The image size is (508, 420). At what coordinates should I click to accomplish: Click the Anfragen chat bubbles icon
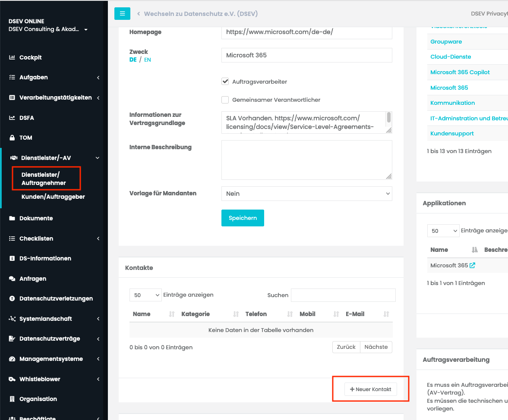(x=12, y=279)
